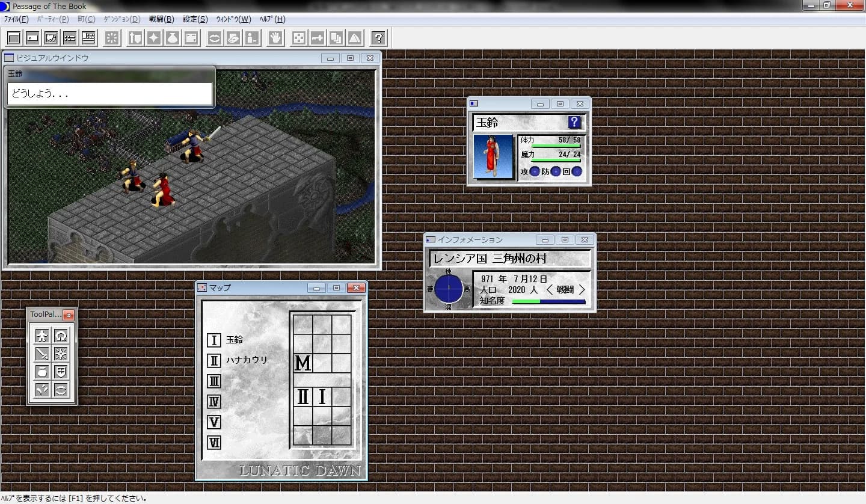Select party slot VI in map window

click(214, 443)
